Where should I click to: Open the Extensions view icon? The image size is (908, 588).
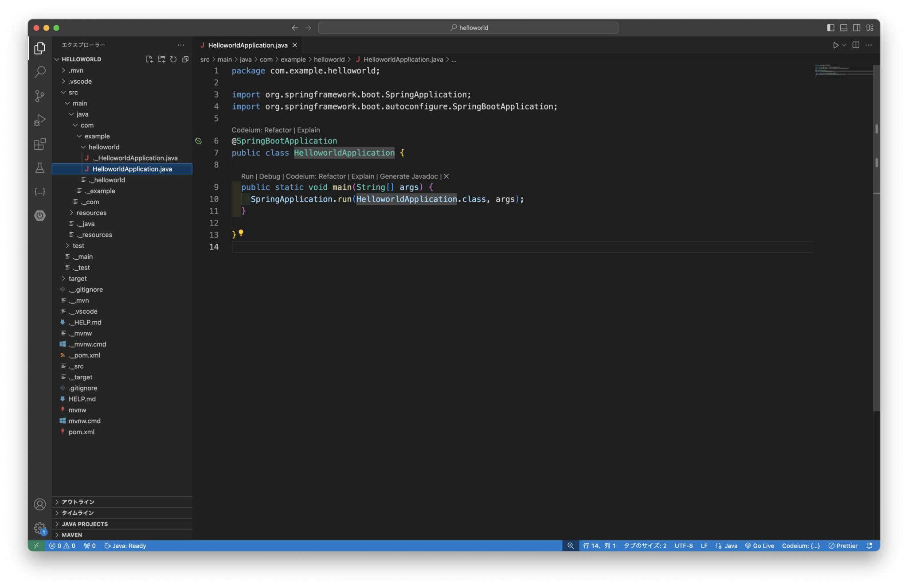pos(40,144)
